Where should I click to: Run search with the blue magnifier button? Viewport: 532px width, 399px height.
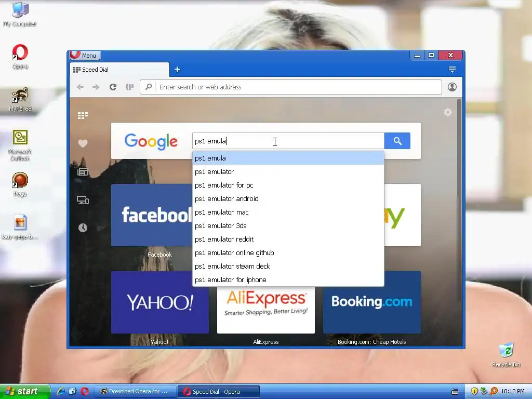[397, 141]
